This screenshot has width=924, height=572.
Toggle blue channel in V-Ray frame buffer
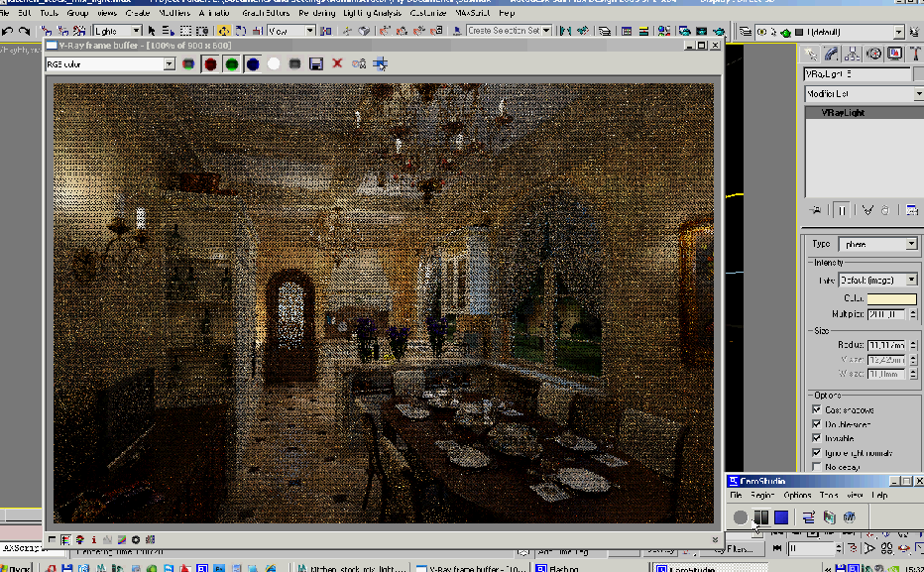click(x=252, y=63)
